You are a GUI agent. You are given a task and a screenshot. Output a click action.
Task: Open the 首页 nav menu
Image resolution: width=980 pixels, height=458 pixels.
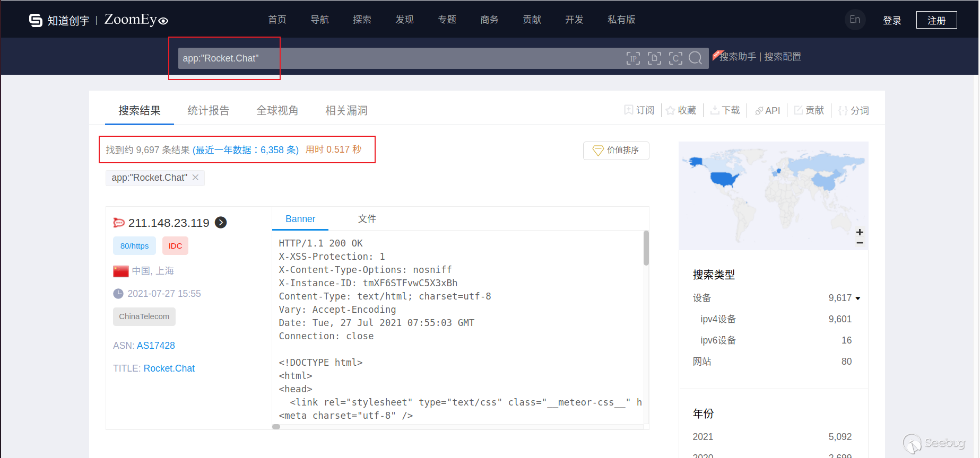(277, 20)
